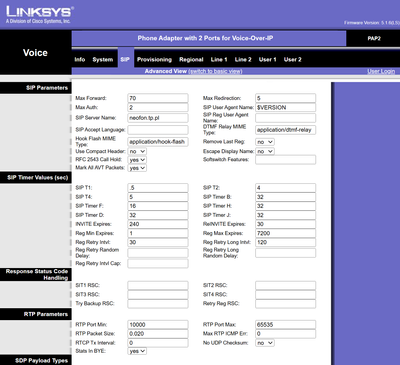Click the Max RTP ICMP Err field
400x365 pixels.
pos(286,333)
